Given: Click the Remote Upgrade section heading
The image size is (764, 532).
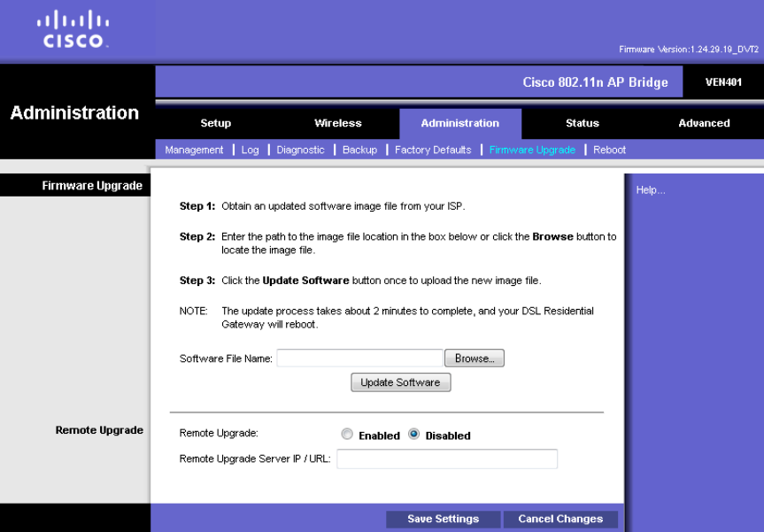Looking at the screenshot, I should [x=99, y=430].
